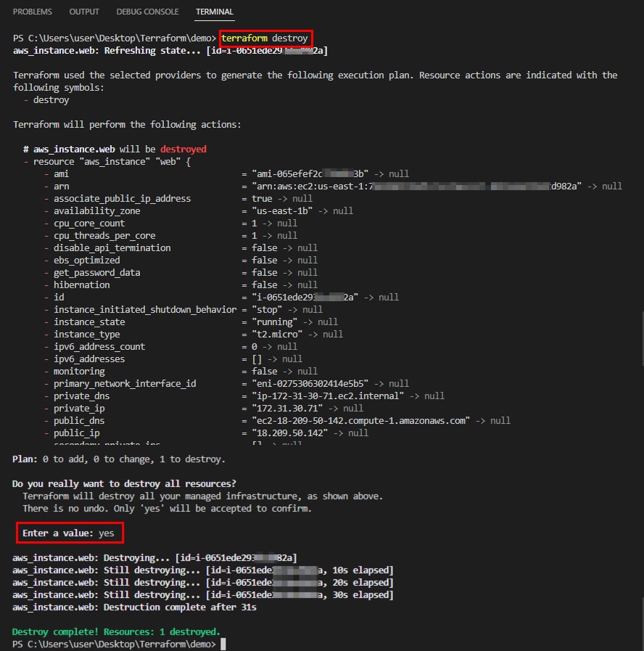Open the OUTPUT tab

coord(84,12)
